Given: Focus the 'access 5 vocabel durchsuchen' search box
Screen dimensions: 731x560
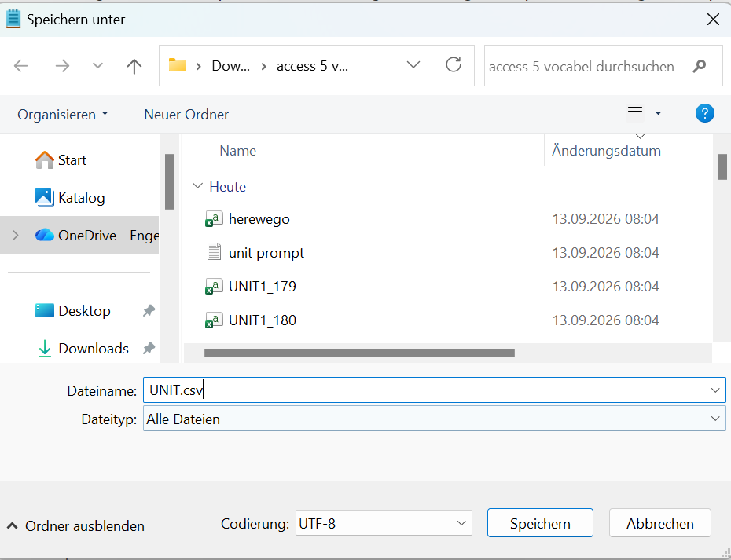Looking at the screenshot, I should pos(603,66).
